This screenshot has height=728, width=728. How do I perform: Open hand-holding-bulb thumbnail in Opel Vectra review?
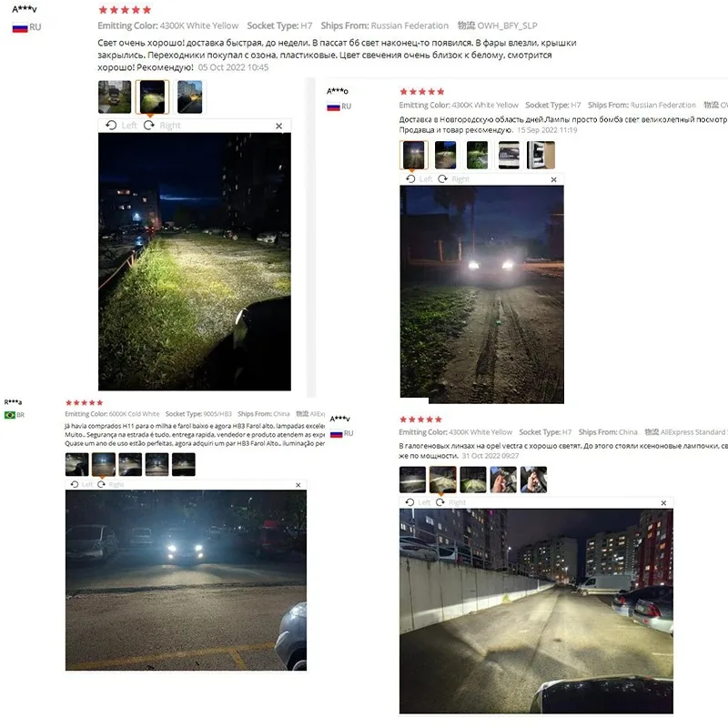click(x=503, y=480)
